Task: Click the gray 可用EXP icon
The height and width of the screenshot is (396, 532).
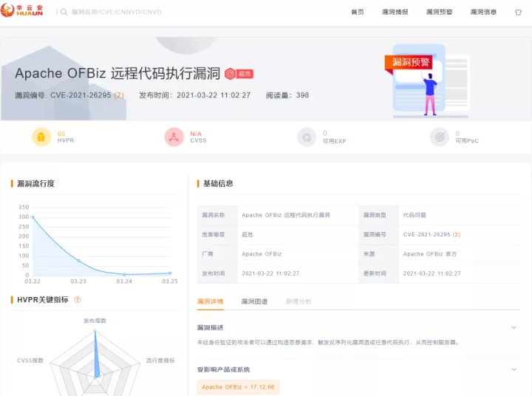Action: (x=307, y=137)
